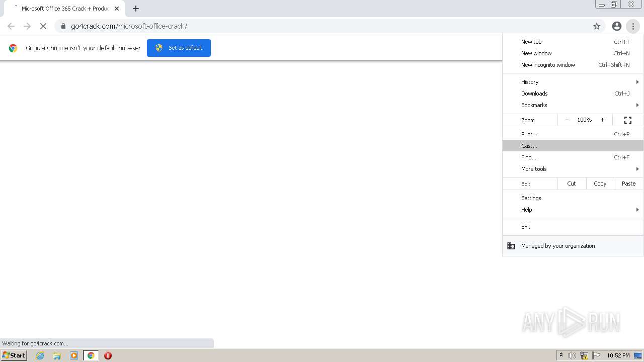Click Managed by your organization text
The image size is (644, 362).
[558, 246]
